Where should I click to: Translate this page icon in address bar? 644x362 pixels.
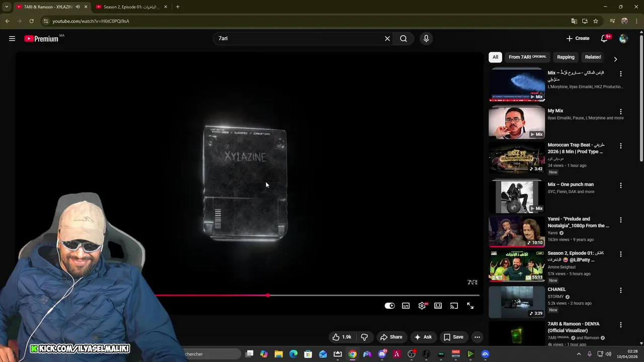[574, 21]
